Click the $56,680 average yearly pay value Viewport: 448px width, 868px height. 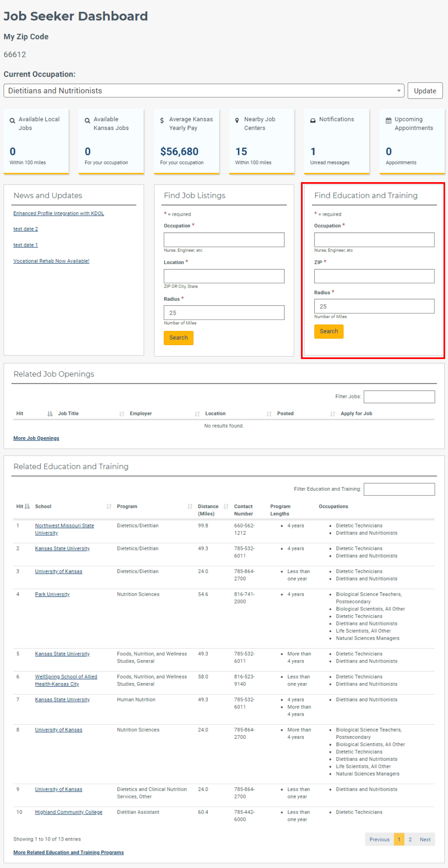179,152
